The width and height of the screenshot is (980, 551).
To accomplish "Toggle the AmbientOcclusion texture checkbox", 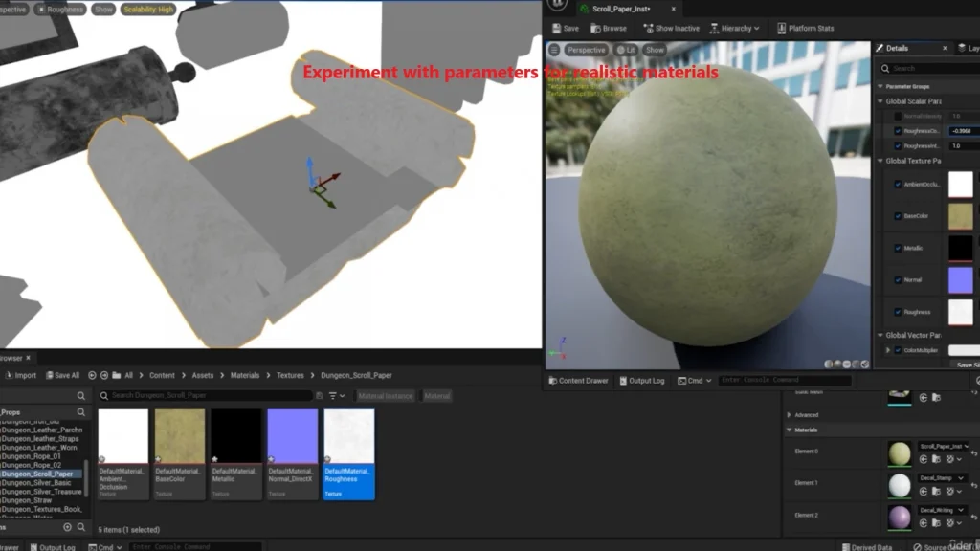I will (x=898, y=185).
